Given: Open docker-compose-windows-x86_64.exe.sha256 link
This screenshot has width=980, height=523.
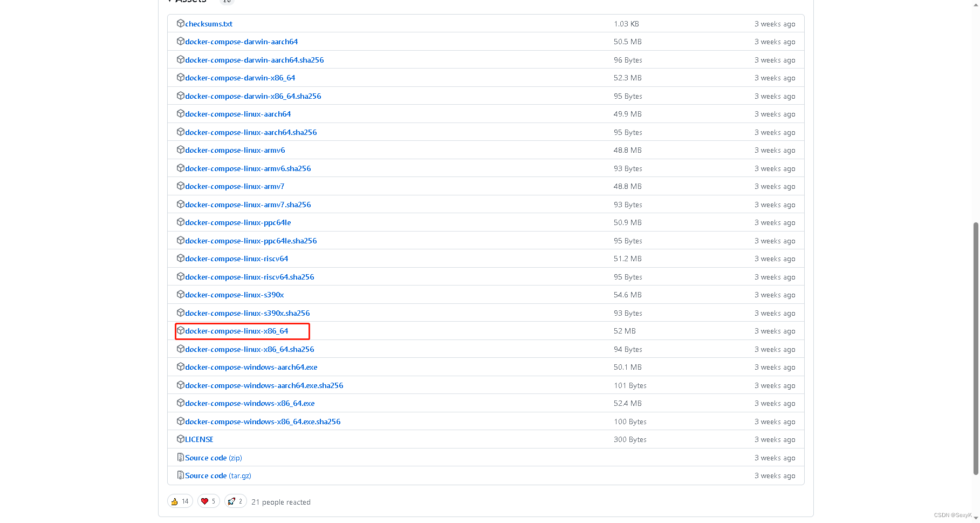Looking at the screenshot, I should (x=263, y=422).
